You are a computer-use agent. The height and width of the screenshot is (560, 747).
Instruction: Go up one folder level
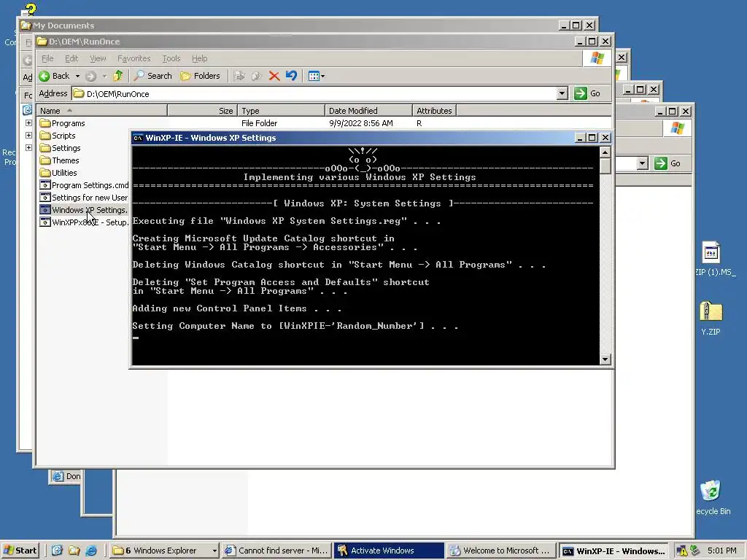click(x=117, y=76)
